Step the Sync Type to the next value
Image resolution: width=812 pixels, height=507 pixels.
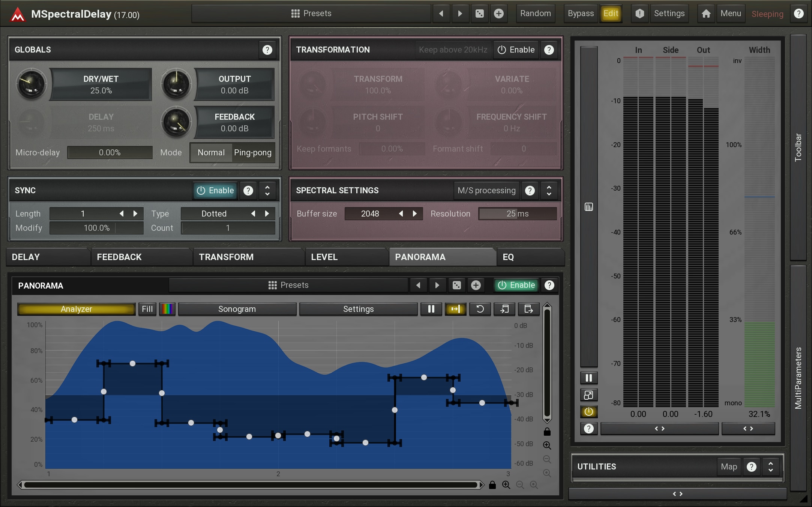267,214
